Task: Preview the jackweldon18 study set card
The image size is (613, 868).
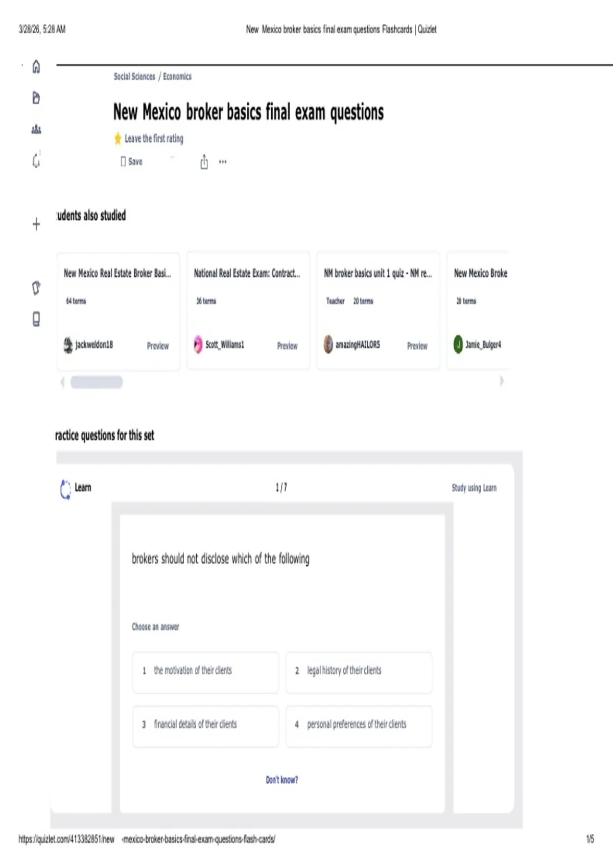Action: tap(158, 346)
